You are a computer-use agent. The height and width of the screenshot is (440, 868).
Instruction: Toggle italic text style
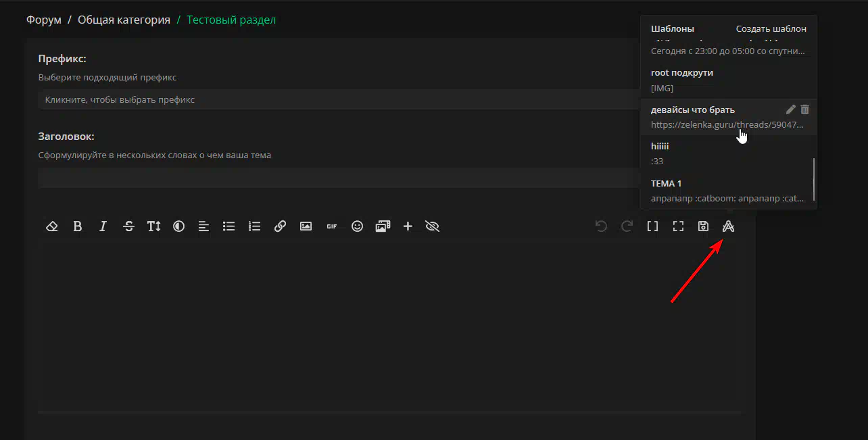point(103,226)
